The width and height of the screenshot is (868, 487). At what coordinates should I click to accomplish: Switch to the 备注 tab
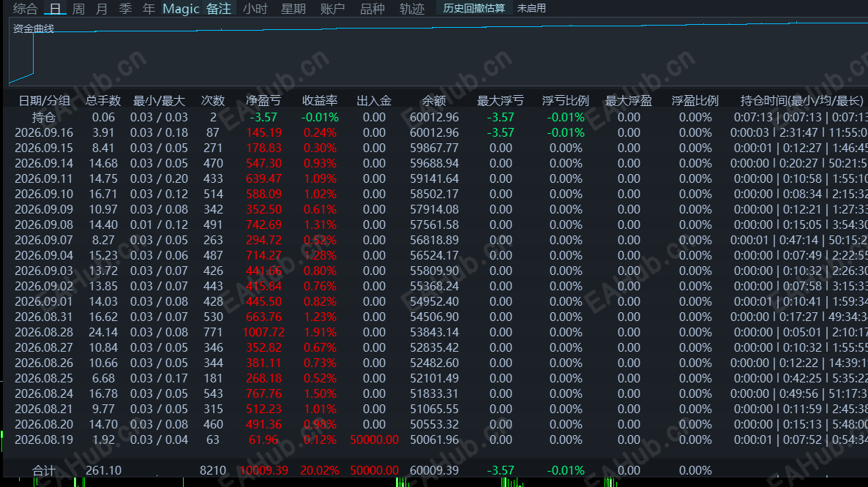(x=219, y=8)
